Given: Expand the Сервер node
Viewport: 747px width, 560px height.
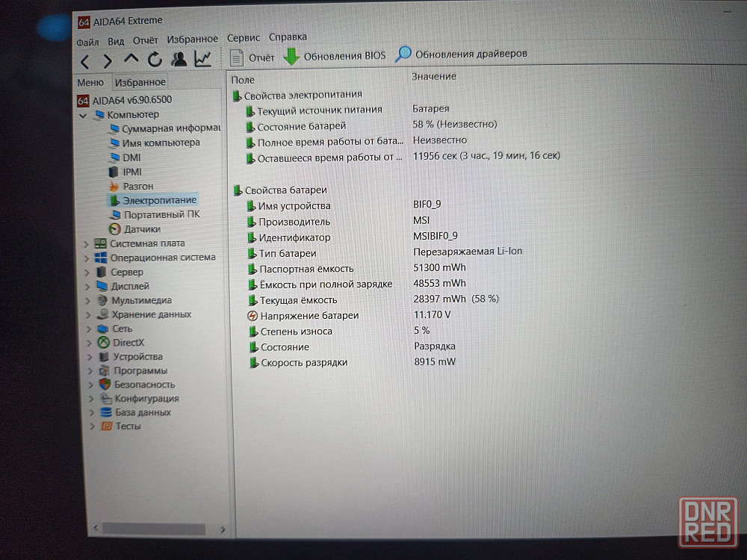Looking at the screenshot, I should pyautogui.click(x=87, y=273).
